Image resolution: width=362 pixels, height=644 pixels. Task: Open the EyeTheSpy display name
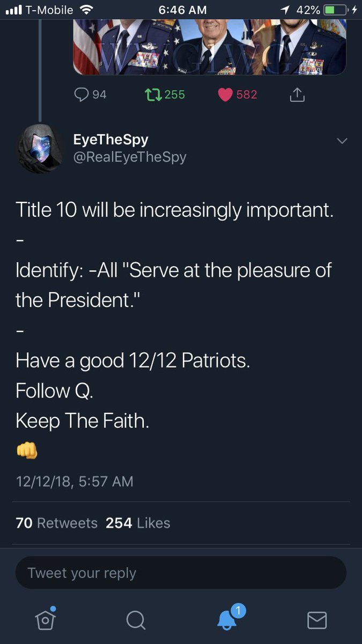pos(111,140)
